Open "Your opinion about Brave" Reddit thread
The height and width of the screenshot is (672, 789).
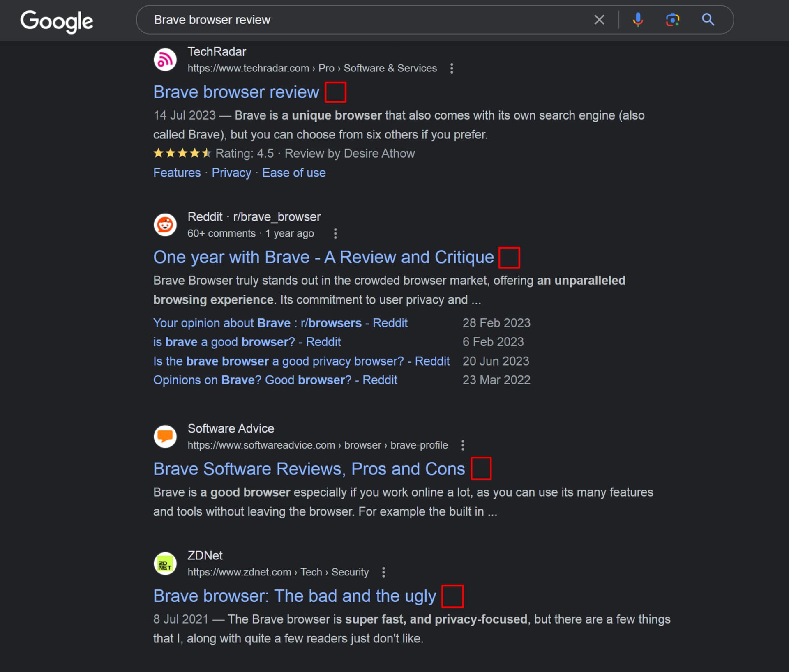(x=280, y=323)
